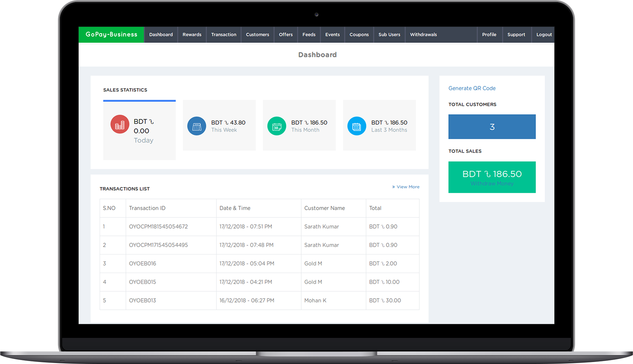The image size is (633, 364).
Task: Click the GoPay-Business logo
Action: click(111, 34)
